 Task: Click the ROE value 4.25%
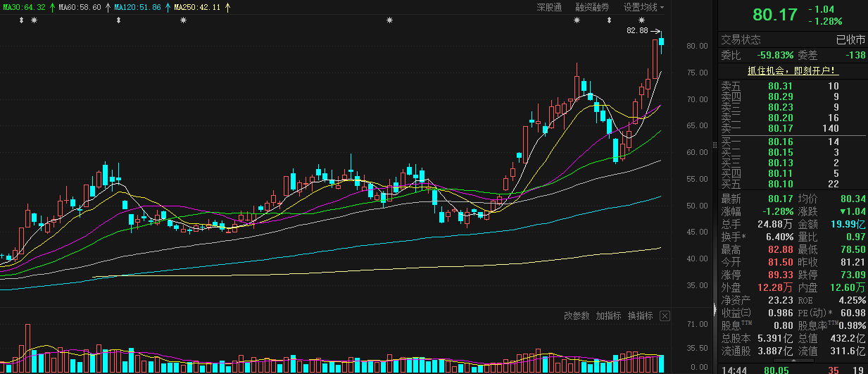853,300
